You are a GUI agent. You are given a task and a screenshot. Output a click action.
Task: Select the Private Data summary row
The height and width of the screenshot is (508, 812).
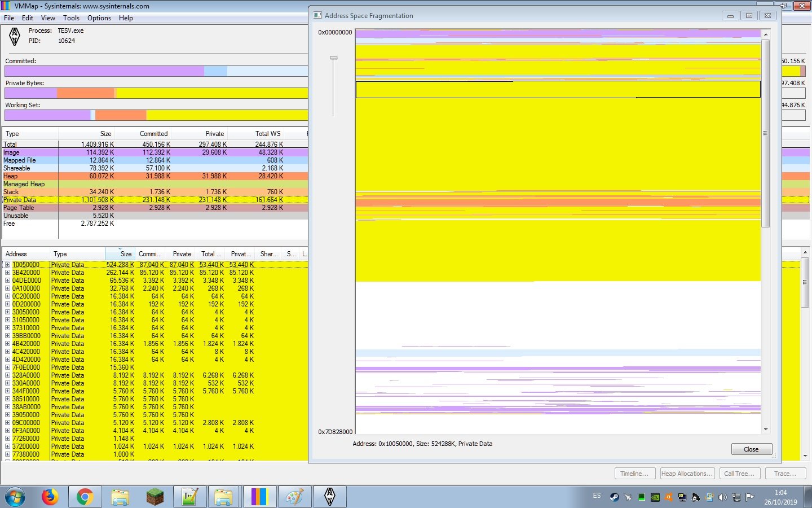(x=155, y=200)
